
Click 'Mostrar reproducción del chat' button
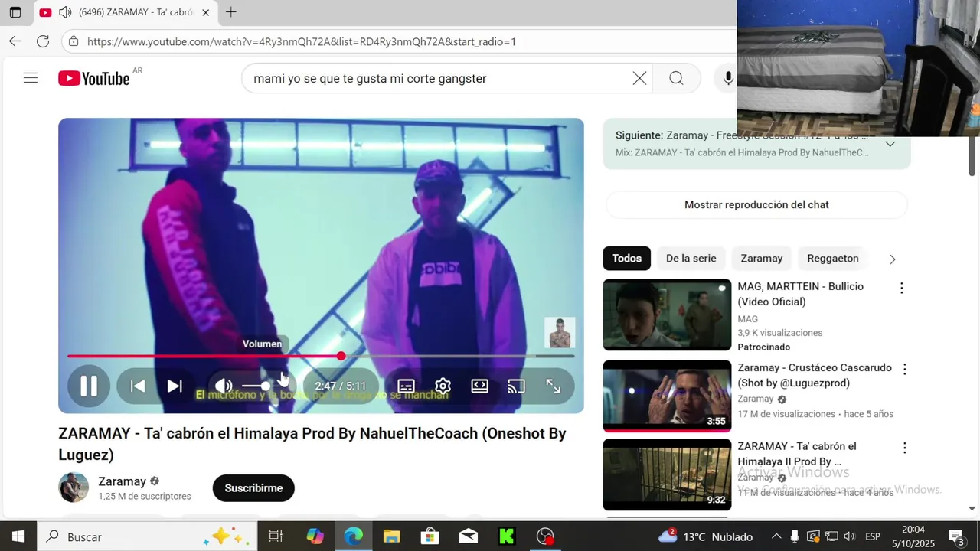click(x=756, y=204)
